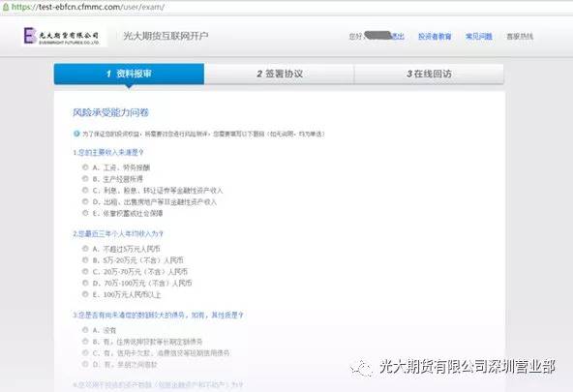573x392 pixels.
Task: Open the 投资者教育 link in header
Action: click(435, 37)
